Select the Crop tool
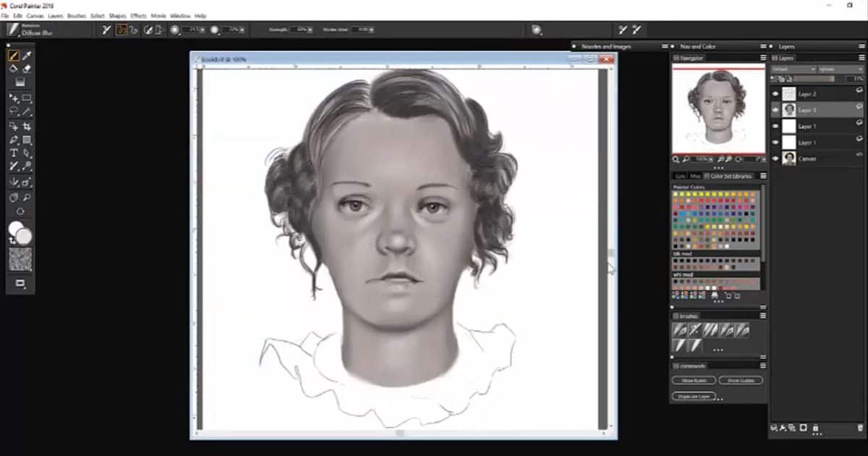This screenshot has width=868, height=456. [27, 126]
